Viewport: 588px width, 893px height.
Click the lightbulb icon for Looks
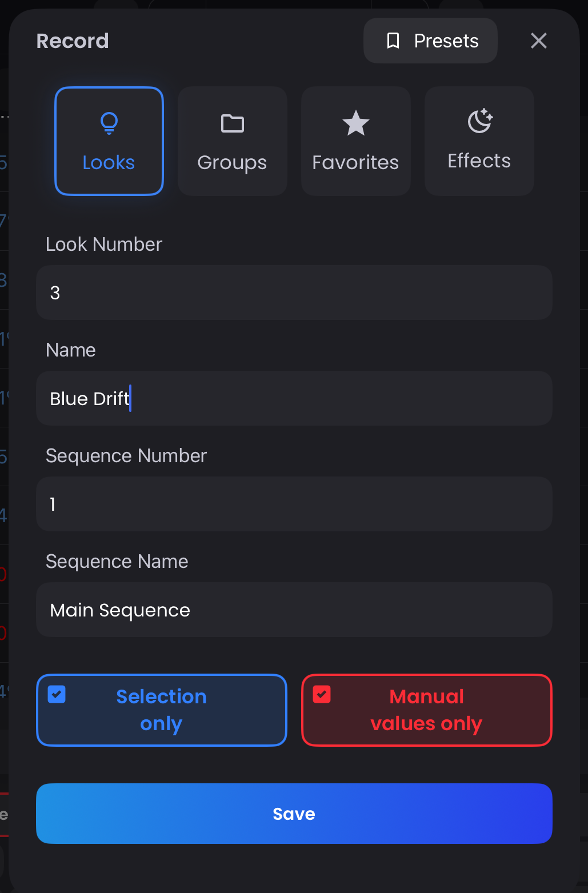coord(109,122)
